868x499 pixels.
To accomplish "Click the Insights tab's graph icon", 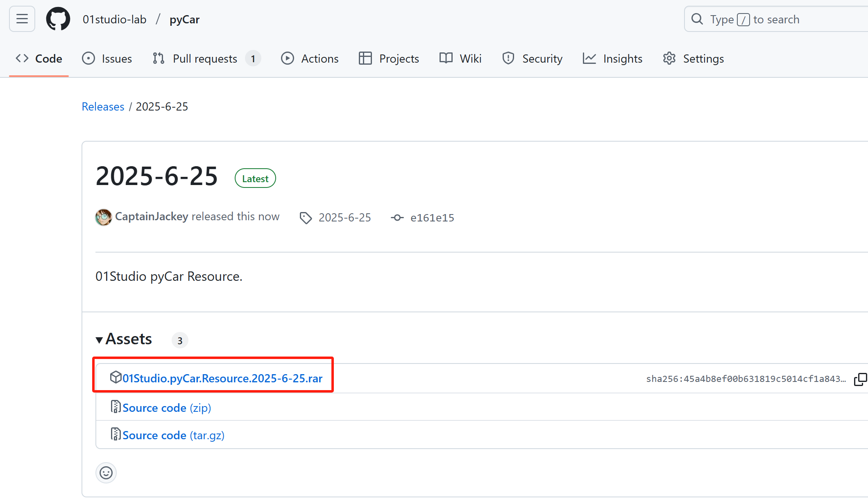I will coord(589,59).
